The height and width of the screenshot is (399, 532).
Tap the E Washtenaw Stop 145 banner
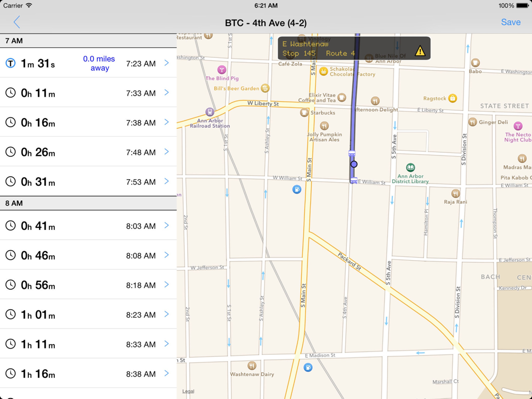point(354,48)
